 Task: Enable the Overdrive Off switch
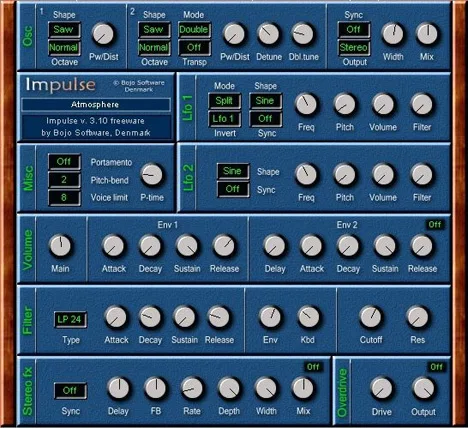(x=436, y=367)
